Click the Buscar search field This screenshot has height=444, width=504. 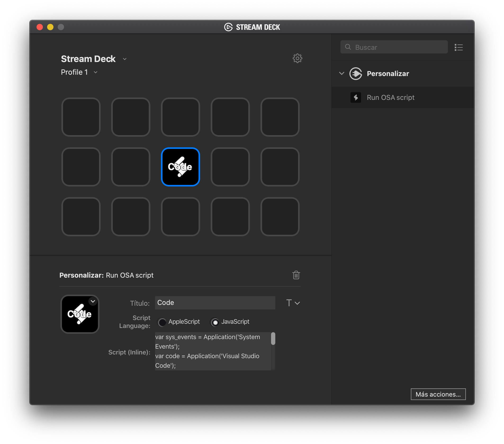pyautogui.click(x=394, y=47)
